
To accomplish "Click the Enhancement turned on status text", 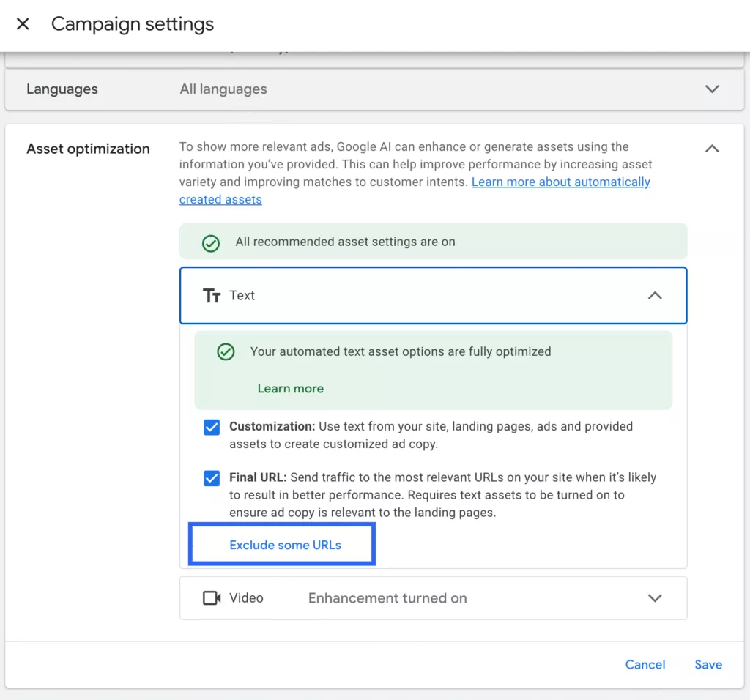I will (387, 598).
